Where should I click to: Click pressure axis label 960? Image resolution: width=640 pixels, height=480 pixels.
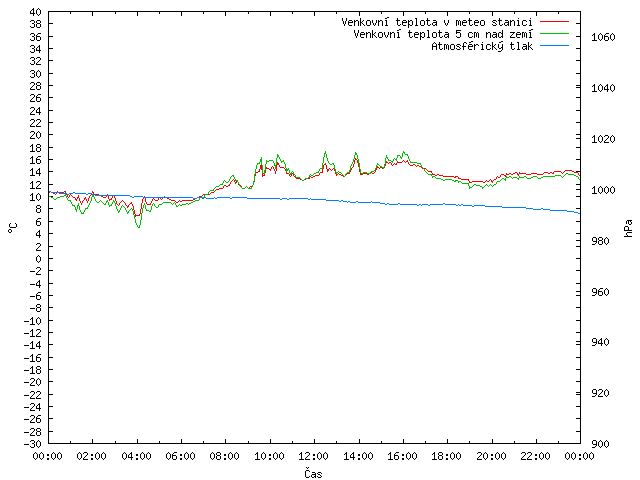coord(600,292)
